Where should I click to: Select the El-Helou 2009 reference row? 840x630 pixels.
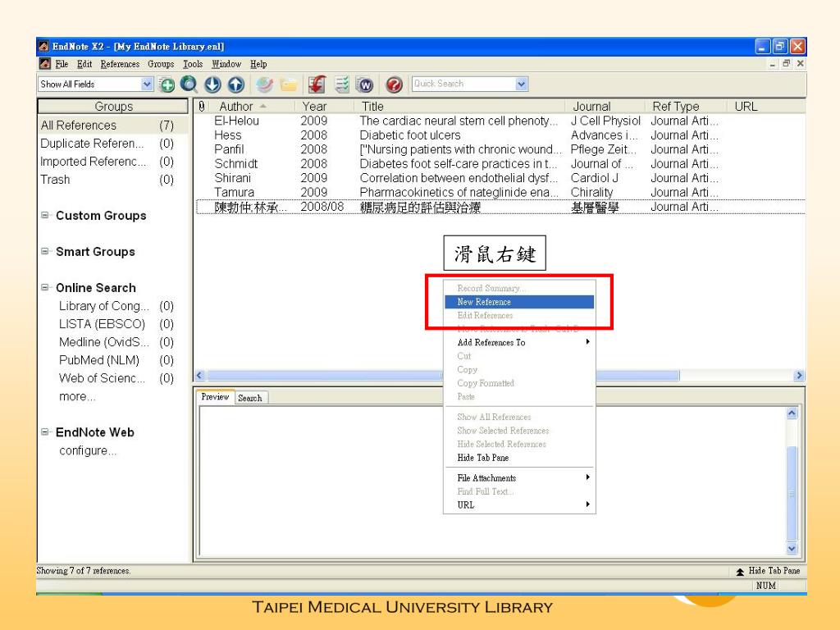pos(500,121)
